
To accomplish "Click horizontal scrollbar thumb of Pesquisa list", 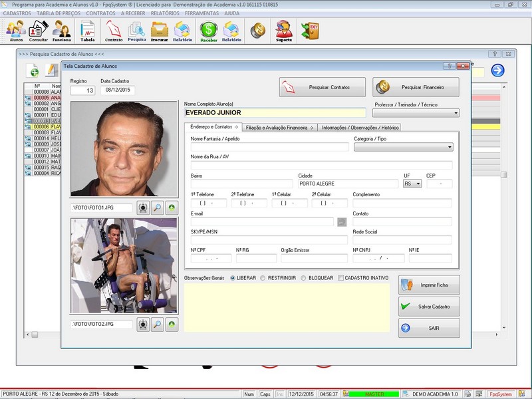I will point(35,335).
